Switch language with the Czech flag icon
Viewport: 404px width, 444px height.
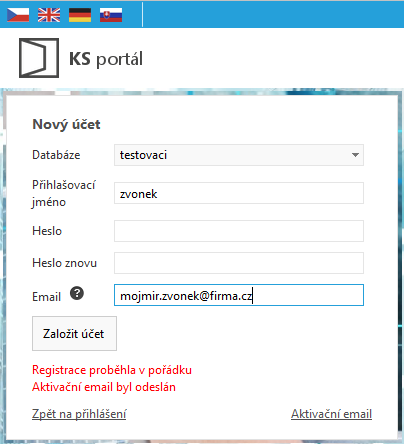(x=18, y=15)
